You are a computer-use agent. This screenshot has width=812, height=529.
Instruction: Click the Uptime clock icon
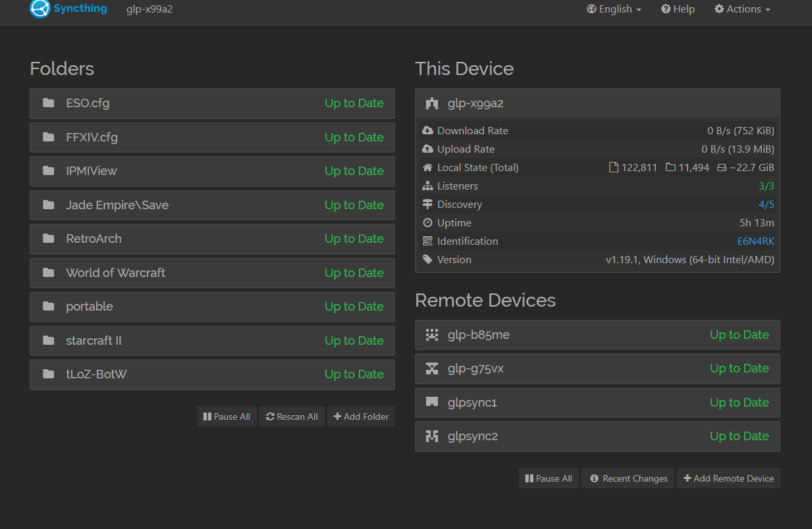coord(427,222)
